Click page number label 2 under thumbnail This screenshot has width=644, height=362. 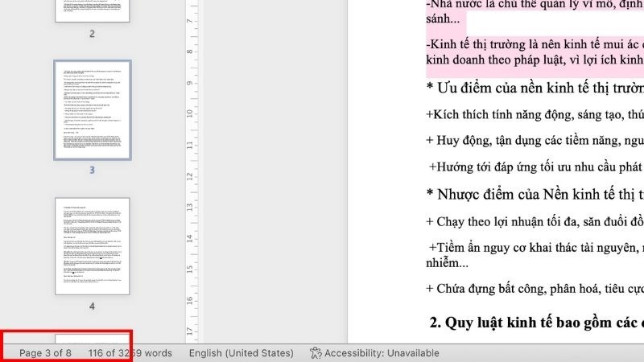(92, 34)
